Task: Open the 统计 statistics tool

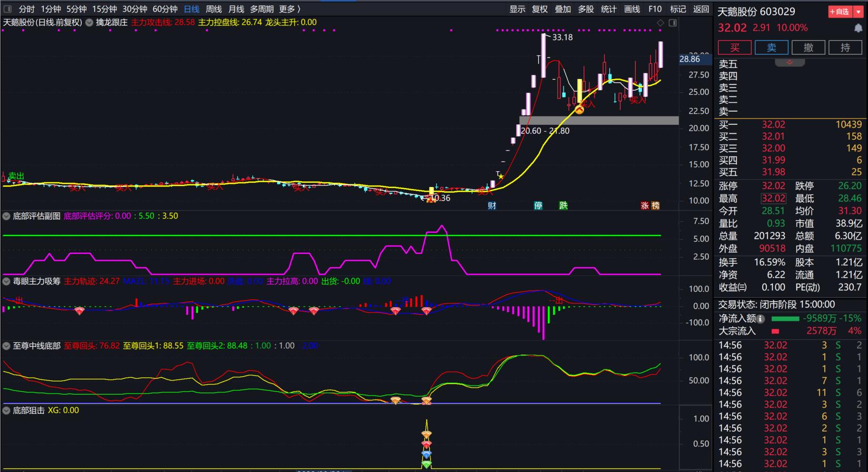Action: click(x=609, y=9)
